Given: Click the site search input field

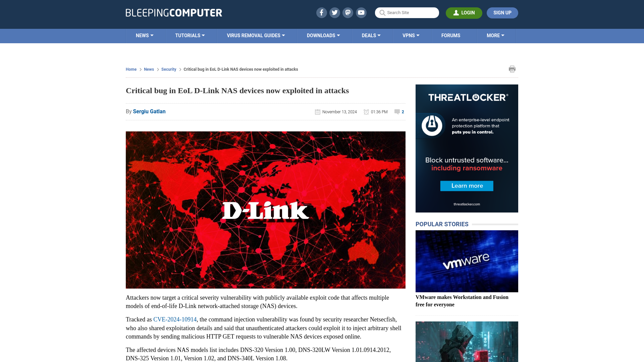Looking at the screenshot, I should coord(407,12).
